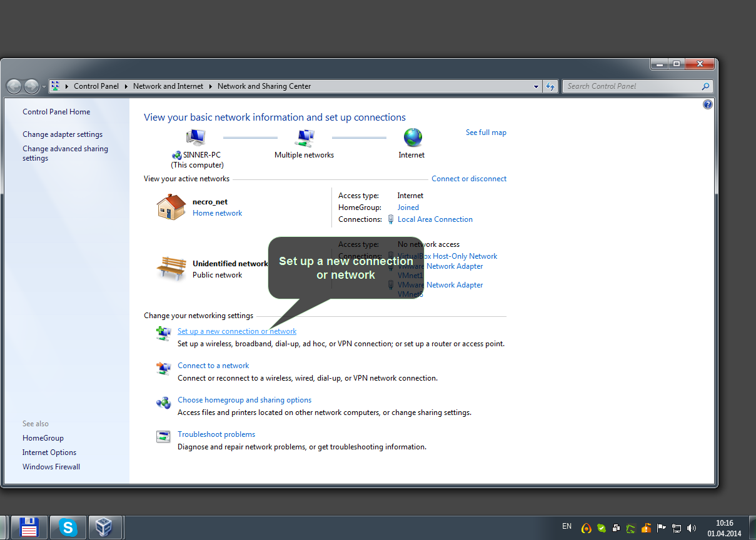Click the homegroup and sharing options icon
Viewport: 756px width, 540px height.
coord(163,403)
